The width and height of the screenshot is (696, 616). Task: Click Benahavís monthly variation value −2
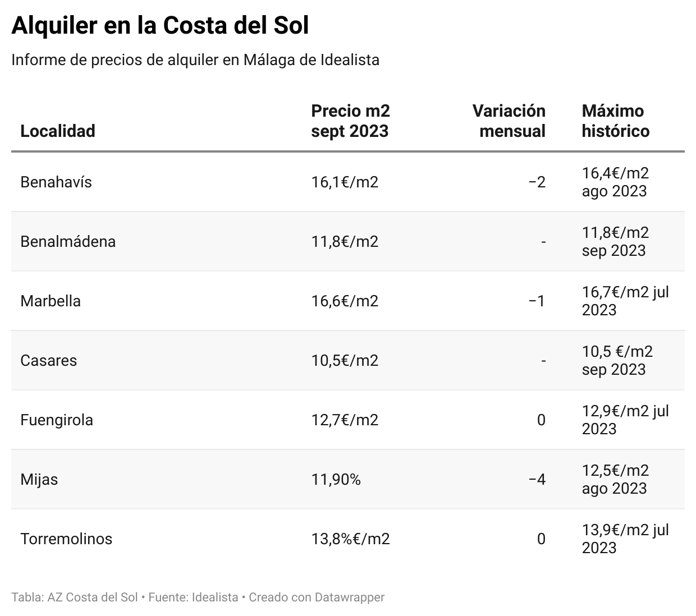537,182
